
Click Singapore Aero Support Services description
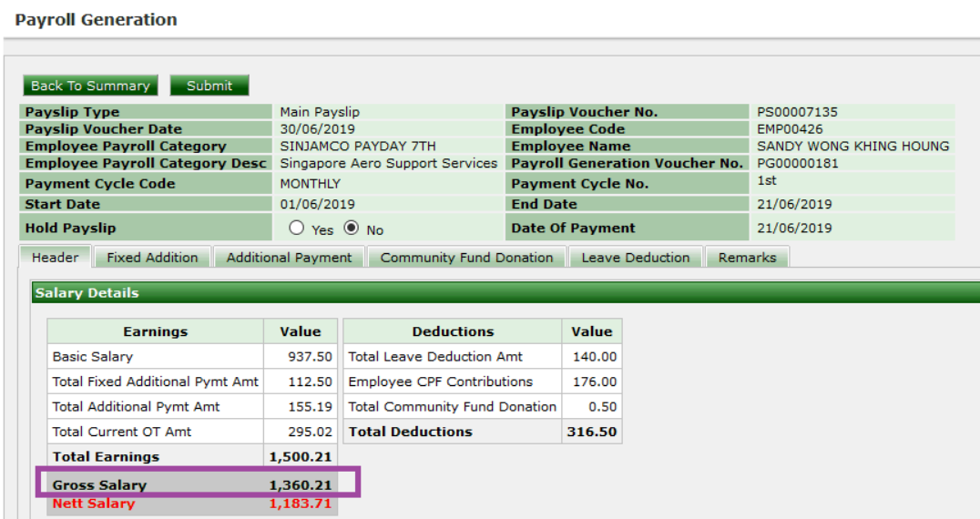[388, 163]
